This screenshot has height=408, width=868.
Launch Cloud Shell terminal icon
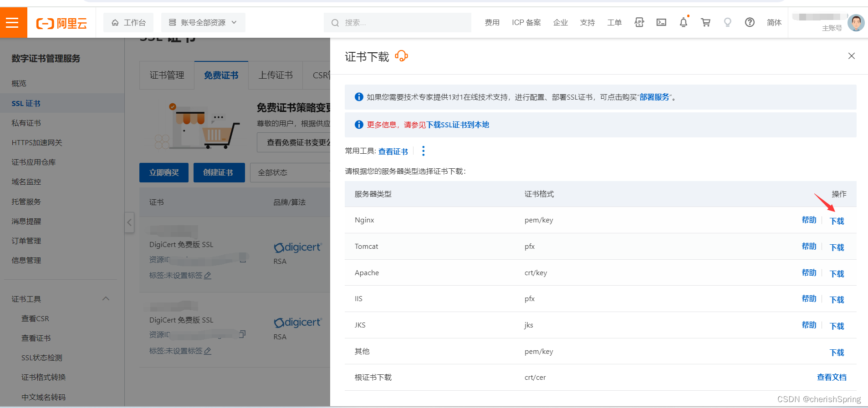coord(661,22)
